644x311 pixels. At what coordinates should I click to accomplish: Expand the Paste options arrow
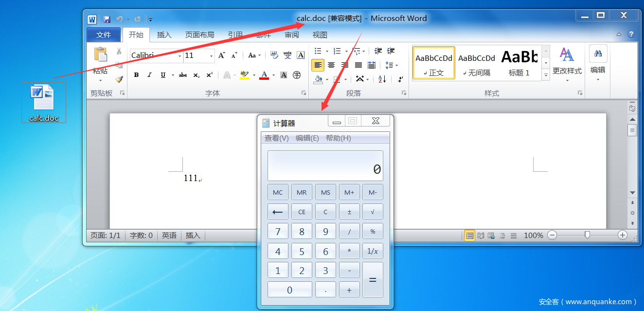(101, 80)
